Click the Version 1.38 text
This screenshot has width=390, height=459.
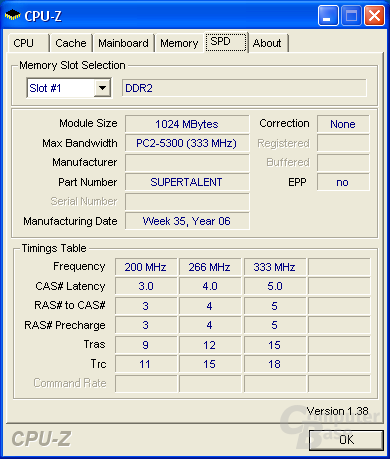point(337,411)
